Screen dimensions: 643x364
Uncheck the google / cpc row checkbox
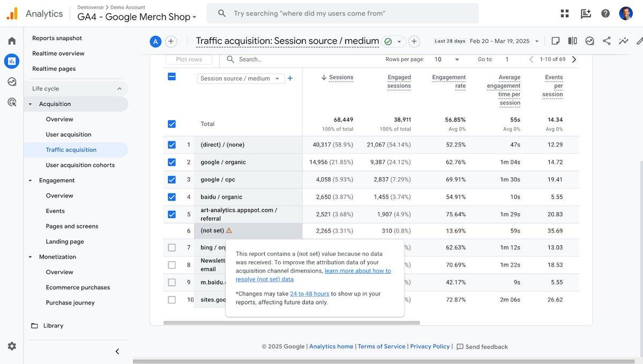(171, 179)
